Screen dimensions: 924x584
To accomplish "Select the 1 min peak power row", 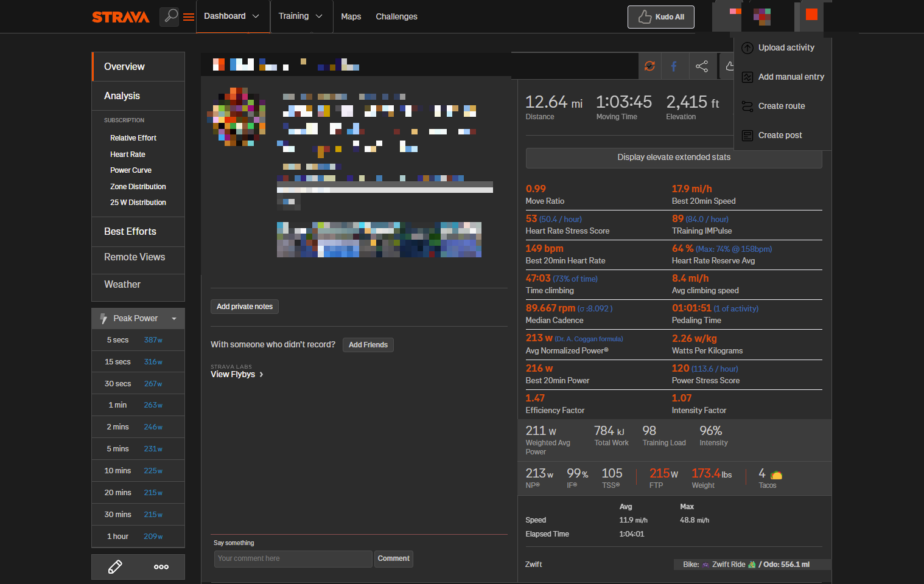I will [x=138, y=405].
